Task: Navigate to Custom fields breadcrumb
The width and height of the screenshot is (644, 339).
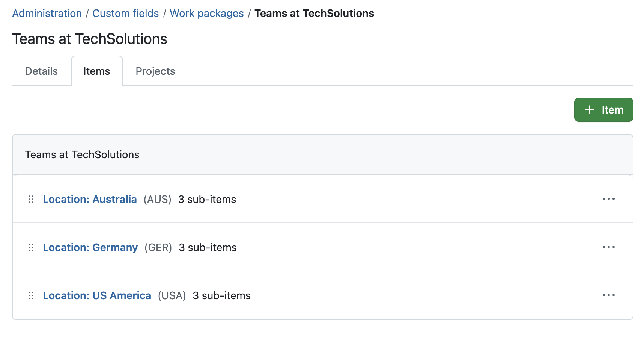Action: coord(126,13)
